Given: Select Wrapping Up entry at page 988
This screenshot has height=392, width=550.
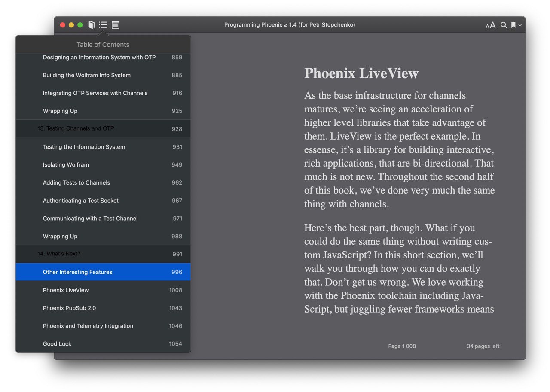Looking at the screenshot, I should (x=103, y=237).
